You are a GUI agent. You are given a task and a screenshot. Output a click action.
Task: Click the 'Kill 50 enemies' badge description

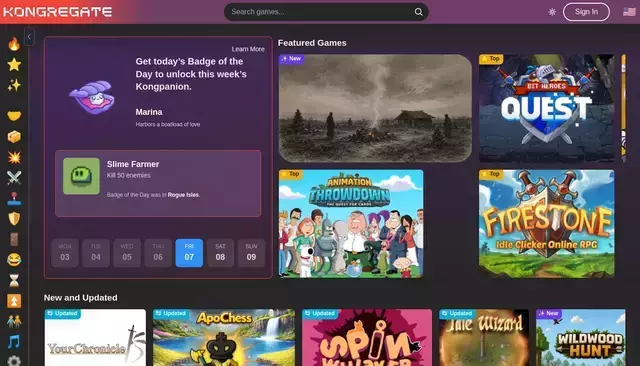pyautogui.click(x=129, y=175)
